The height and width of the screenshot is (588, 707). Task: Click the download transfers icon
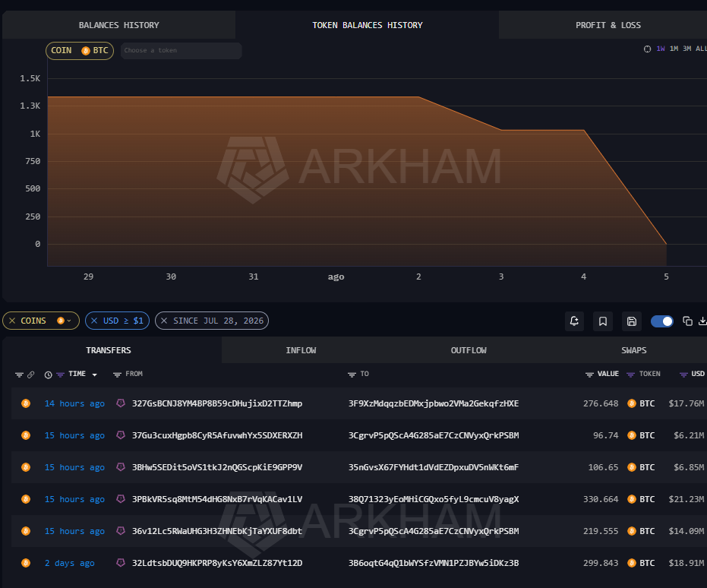[x=702, y=321]
